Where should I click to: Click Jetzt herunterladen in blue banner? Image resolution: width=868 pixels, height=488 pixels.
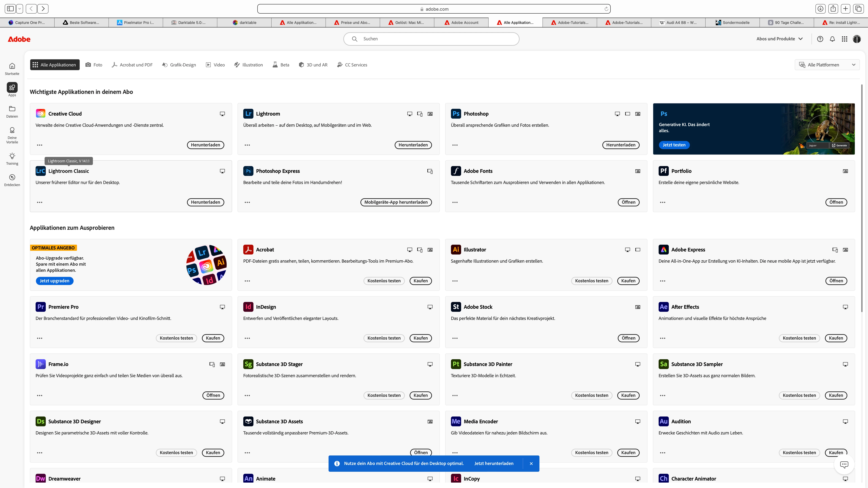tap(494, 463)
